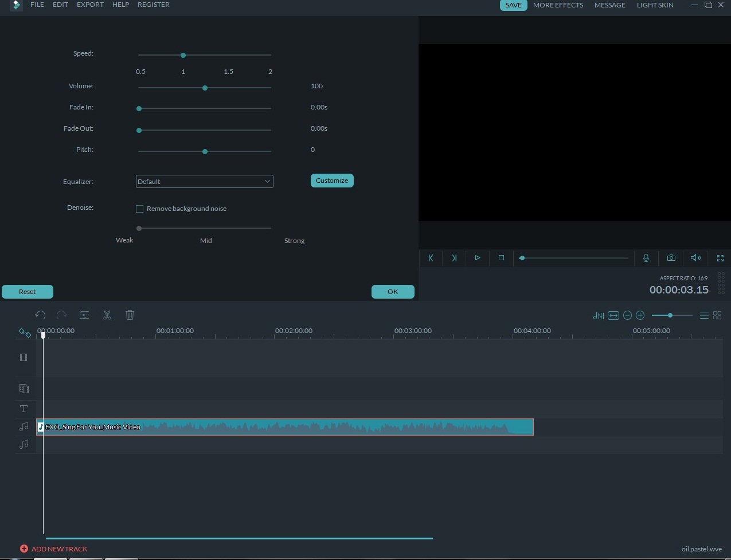Click the redo icon

click(62, 315)
